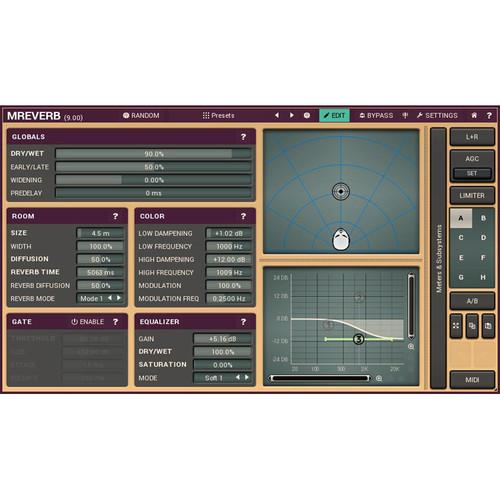Click the paste preset icon below A/B
Screen dimensions: 500x500
[x=488, y=326]
